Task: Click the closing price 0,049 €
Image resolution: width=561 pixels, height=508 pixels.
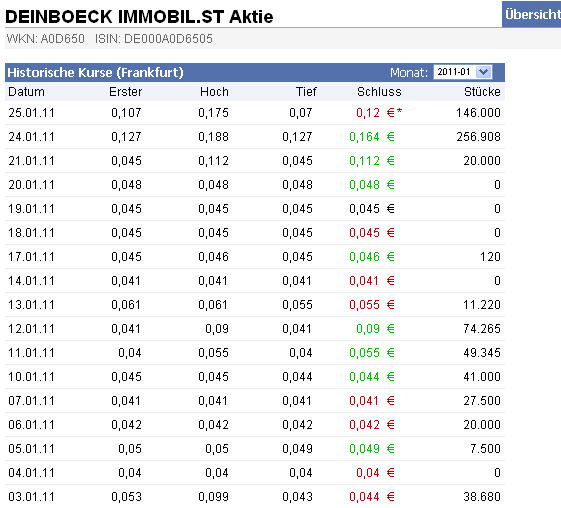Action: pos(372,449)
